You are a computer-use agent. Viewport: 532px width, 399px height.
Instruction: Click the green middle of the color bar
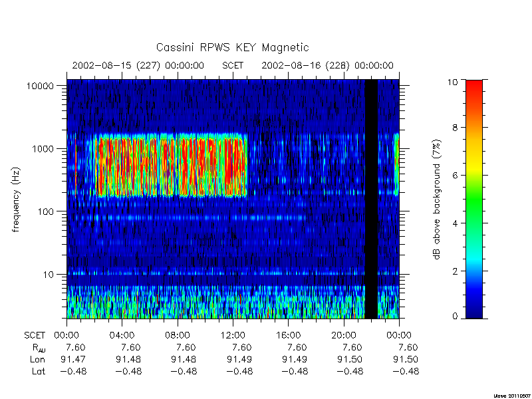point(474,199)
